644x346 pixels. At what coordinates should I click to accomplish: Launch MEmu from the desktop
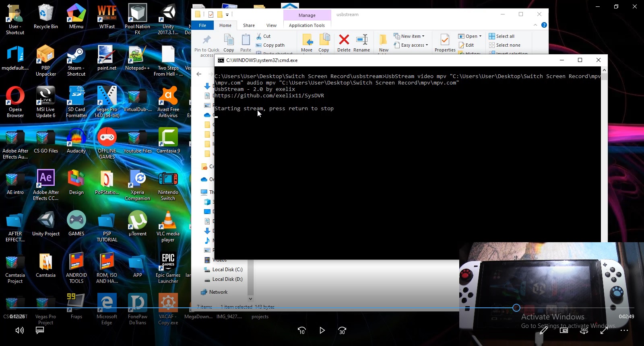(x=76, y=16)
